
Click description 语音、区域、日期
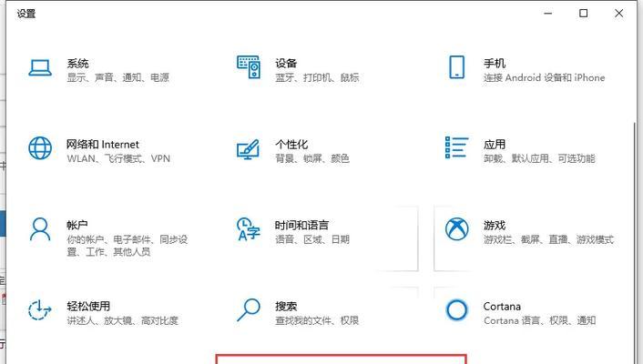coord(312,239)
